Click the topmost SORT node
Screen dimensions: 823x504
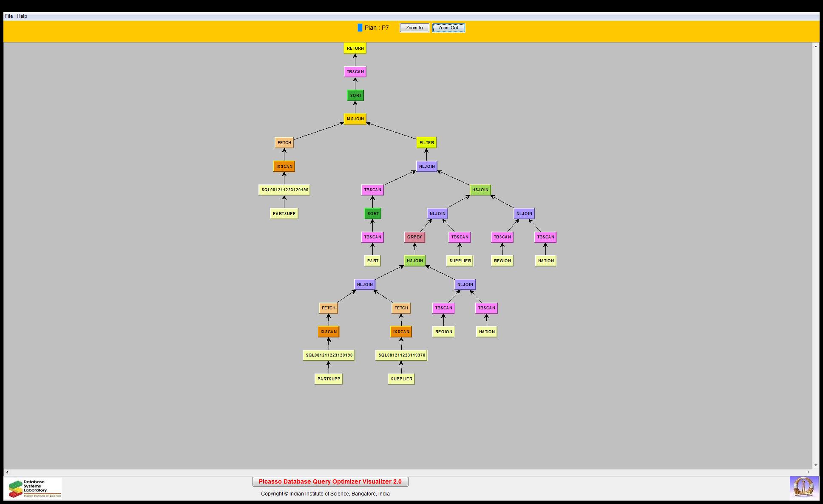coord(355,96)
